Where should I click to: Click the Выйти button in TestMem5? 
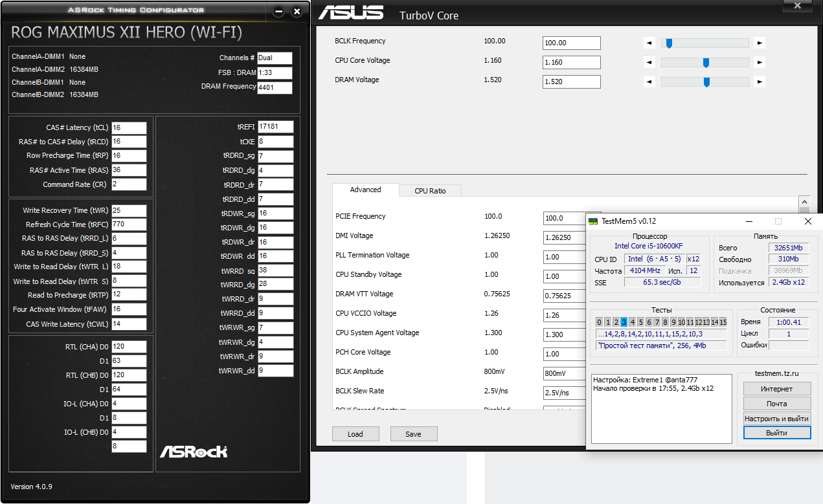click(x=777, y=433)
